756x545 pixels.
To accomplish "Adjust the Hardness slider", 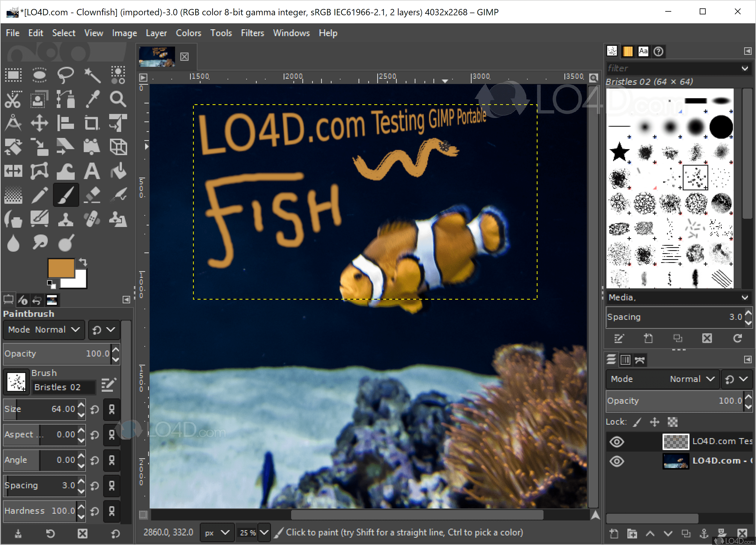I will pyautogui.click(x=40, y=511).
